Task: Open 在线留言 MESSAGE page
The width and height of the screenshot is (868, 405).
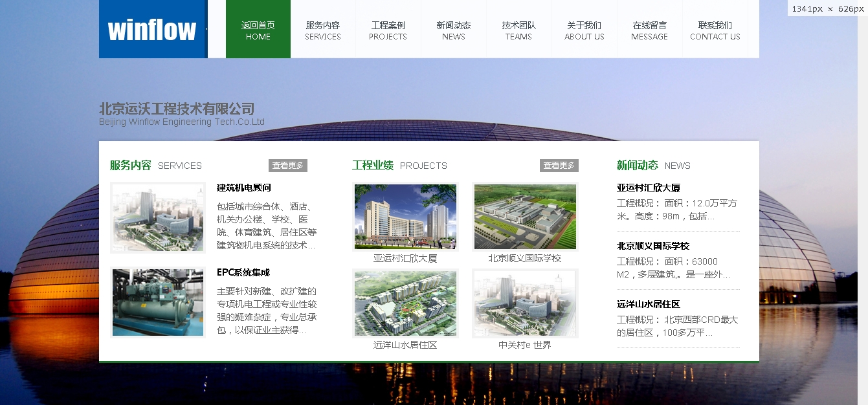Action: coord(649,30)
